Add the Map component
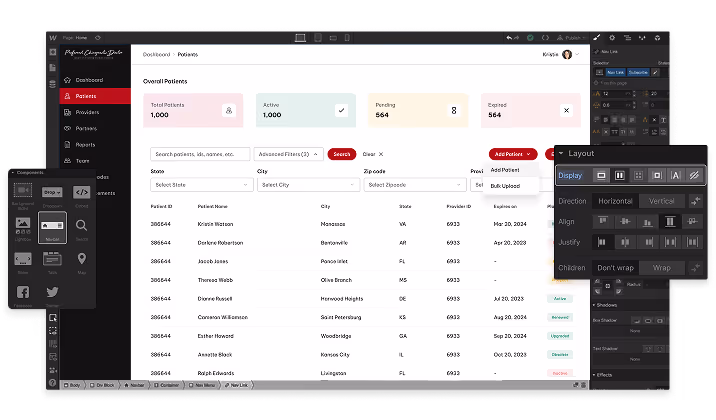 coord(82,262)
